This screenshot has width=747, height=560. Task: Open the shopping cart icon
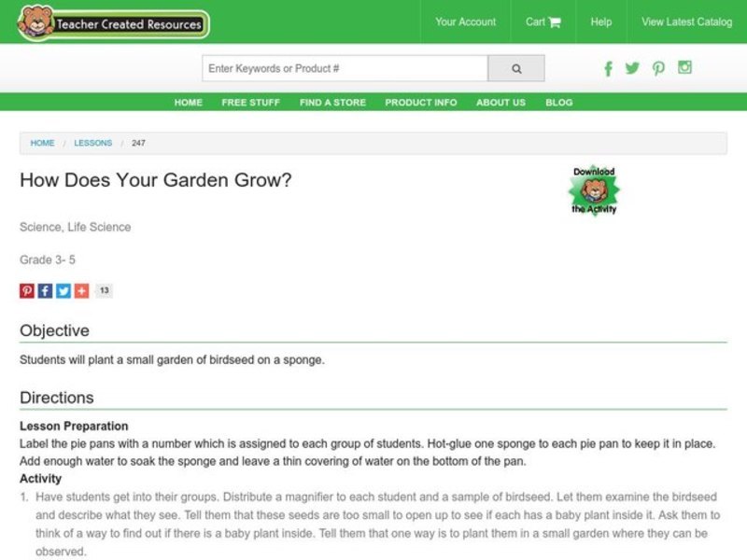click(x=556, y=21)
